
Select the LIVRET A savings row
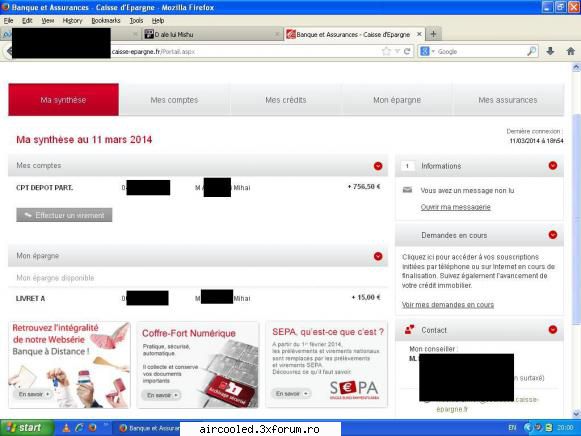(198, 298)
